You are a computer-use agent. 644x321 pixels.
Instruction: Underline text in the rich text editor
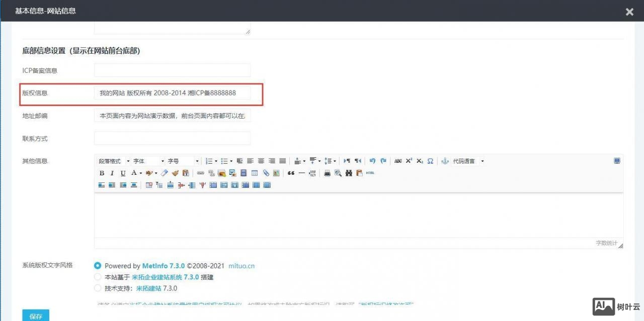tap(122, 173)
